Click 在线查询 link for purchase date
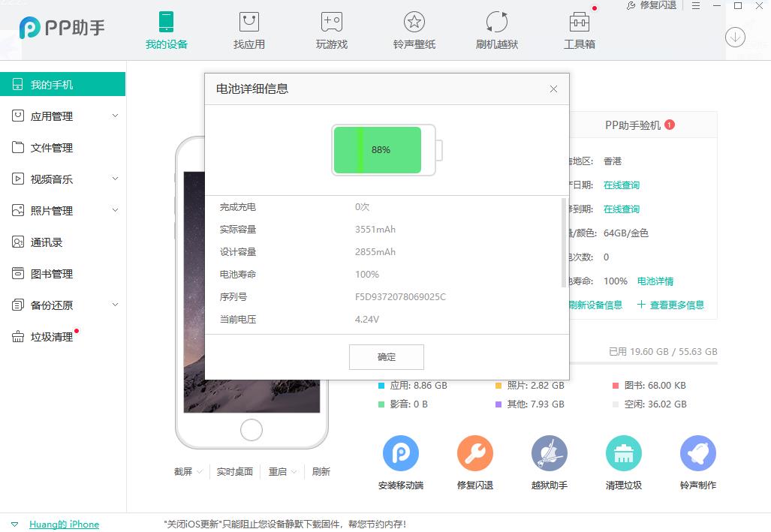This screenshot has height=532, width=771. [622, 185]
